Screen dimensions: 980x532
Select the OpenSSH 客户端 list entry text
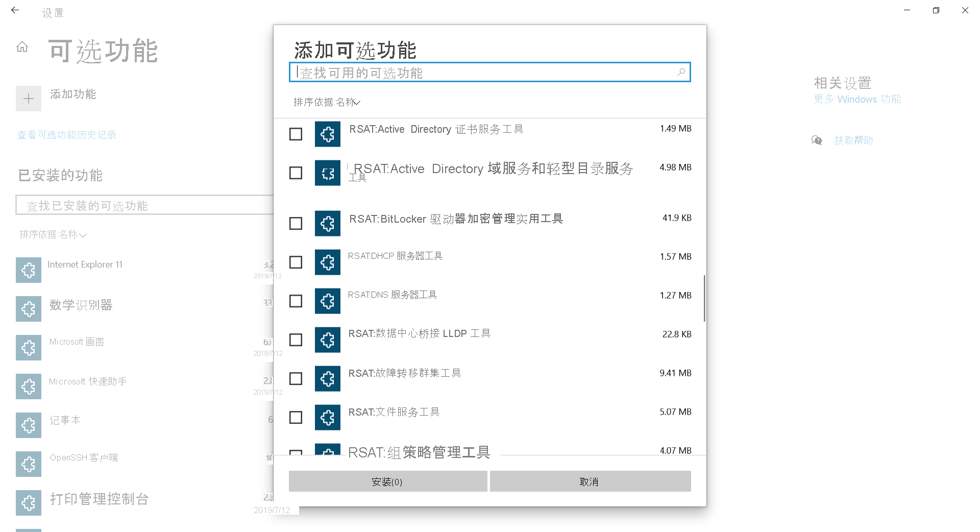[84, 457]
